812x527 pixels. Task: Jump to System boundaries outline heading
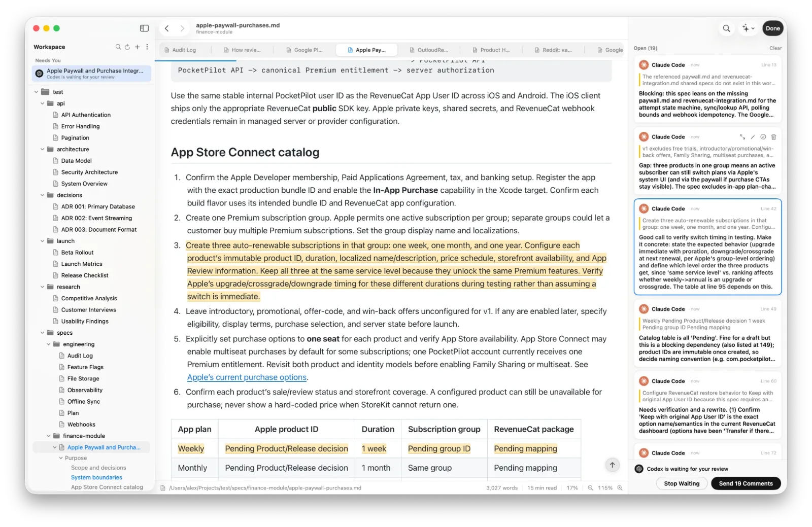pos(96,478)
